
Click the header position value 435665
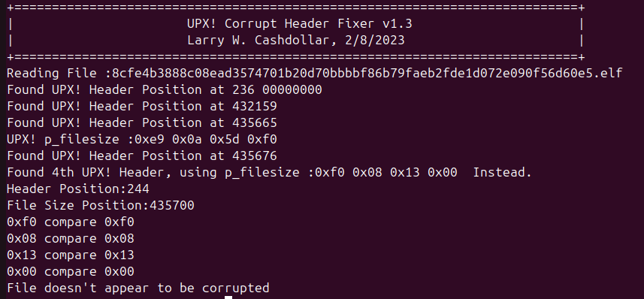(x=255, y=122)
